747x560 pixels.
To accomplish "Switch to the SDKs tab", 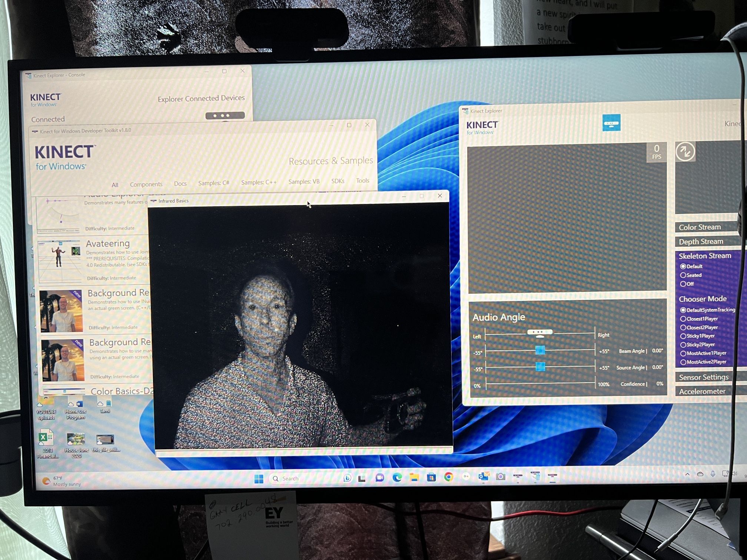I will pyautogui.click(x=338, y=181).
